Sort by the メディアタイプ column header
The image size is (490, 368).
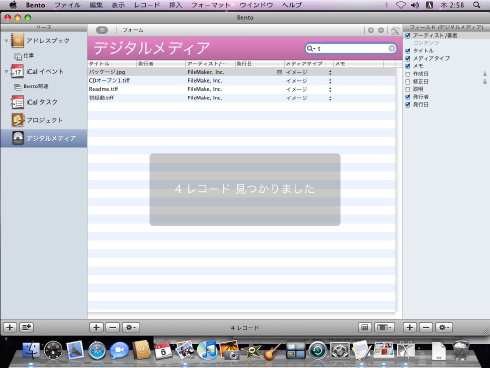[x=309, y=63]
